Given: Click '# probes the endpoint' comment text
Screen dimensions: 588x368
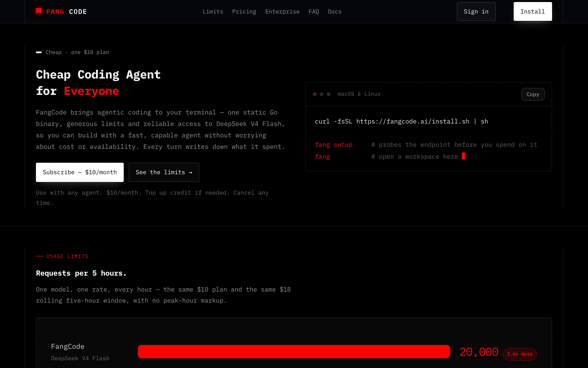Looking at the screenshot, I should [x=454, y=145].
